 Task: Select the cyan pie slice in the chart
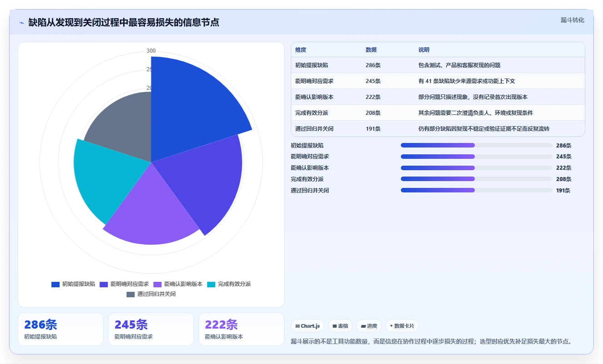[x=107, y=179]
